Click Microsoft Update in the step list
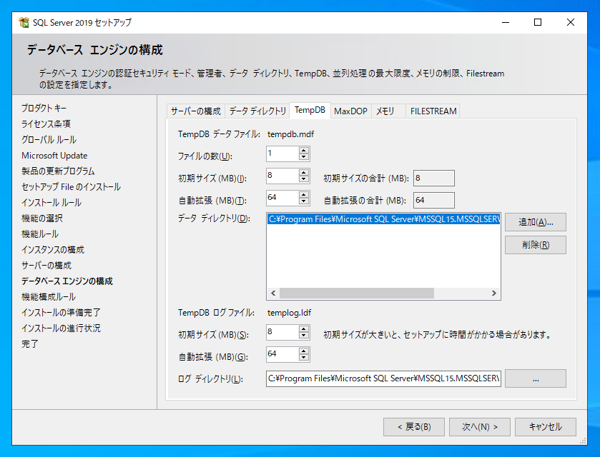This screenshot has height=457, width=600. [54, 155]
